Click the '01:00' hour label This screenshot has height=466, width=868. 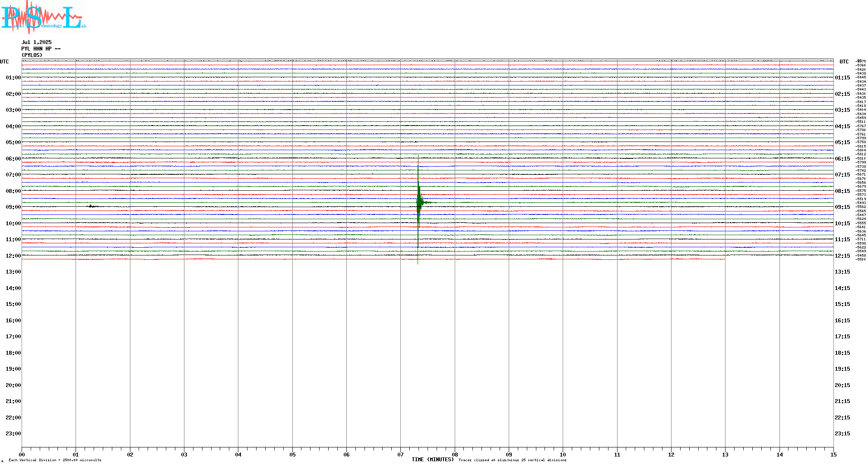coord(13,78)
